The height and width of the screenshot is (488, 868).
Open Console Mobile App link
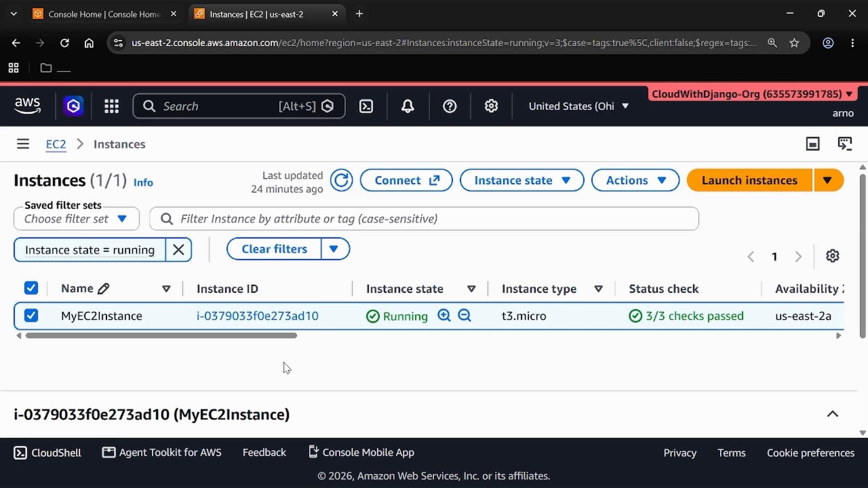361,452
